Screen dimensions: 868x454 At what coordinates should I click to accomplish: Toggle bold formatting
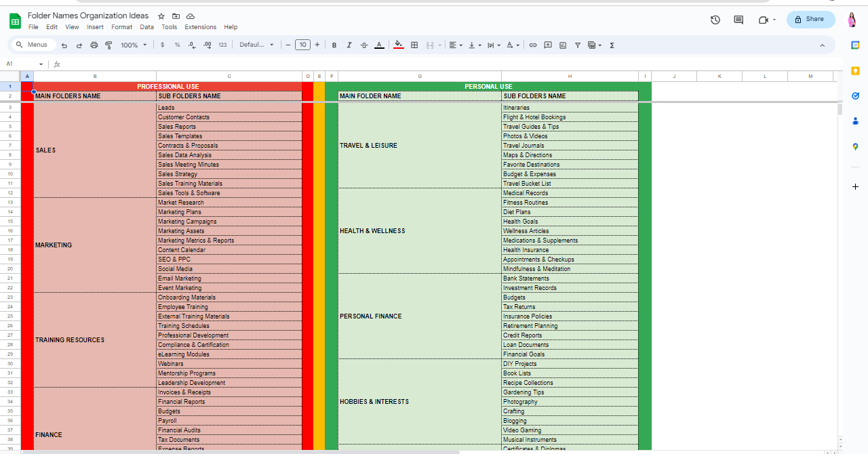pyautogui.click(x=334, y=45)
